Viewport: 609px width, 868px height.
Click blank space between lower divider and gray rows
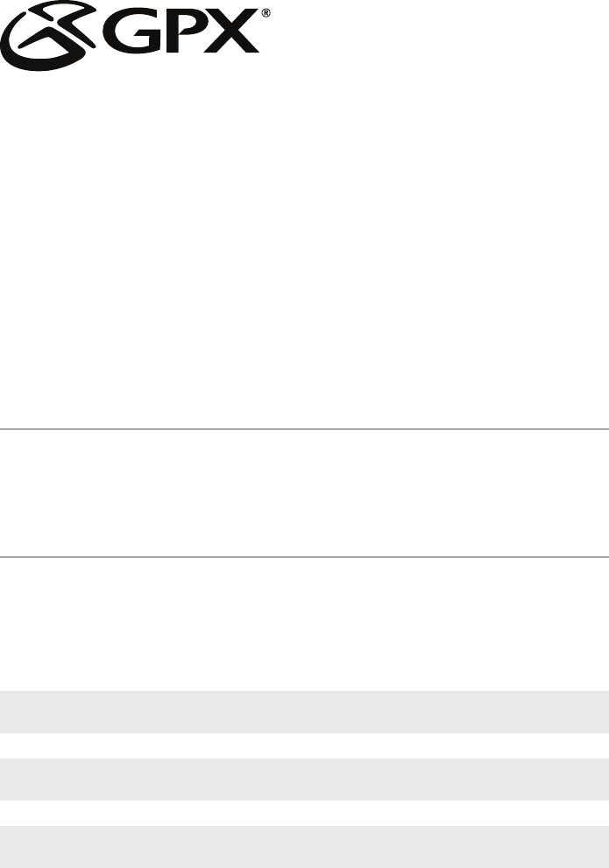coord(304,624)
